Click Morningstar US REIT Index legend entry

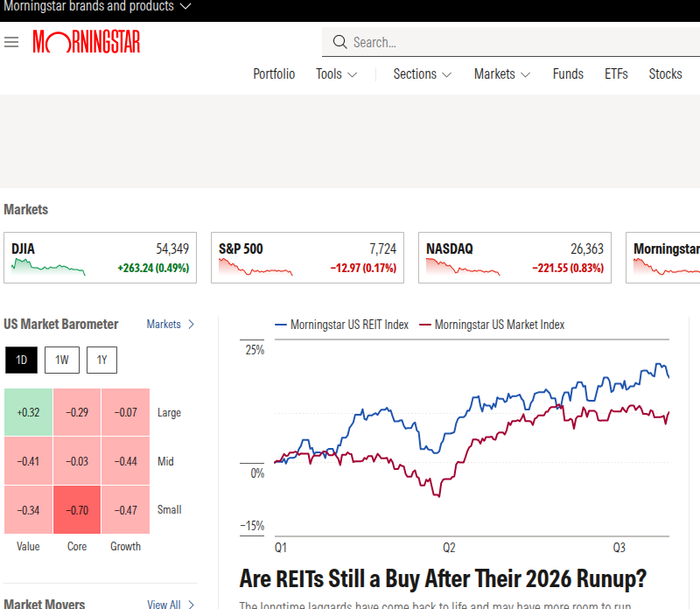coord(341,325)
